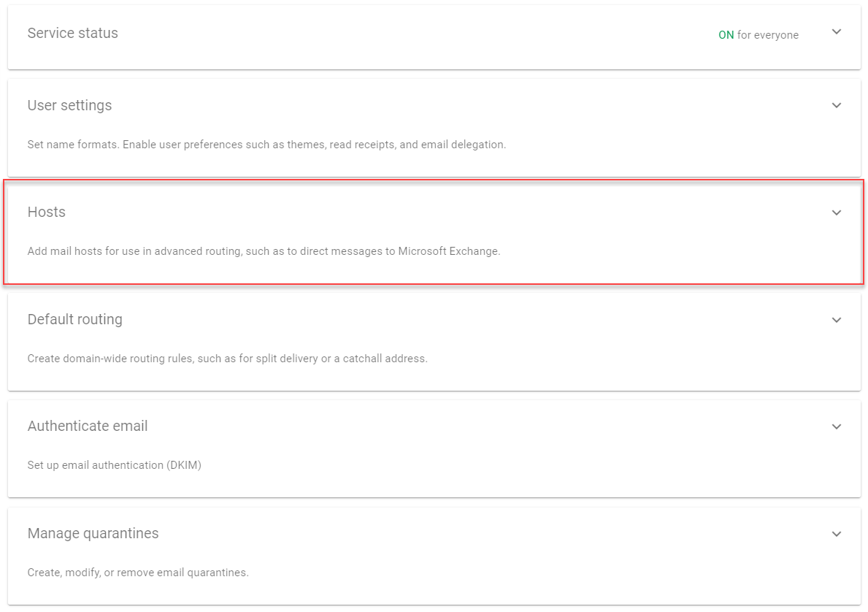The width and height of the screenshot is (868, 612).
Task: Click the 'Set name formats' description text
Action: click(266, 145)
